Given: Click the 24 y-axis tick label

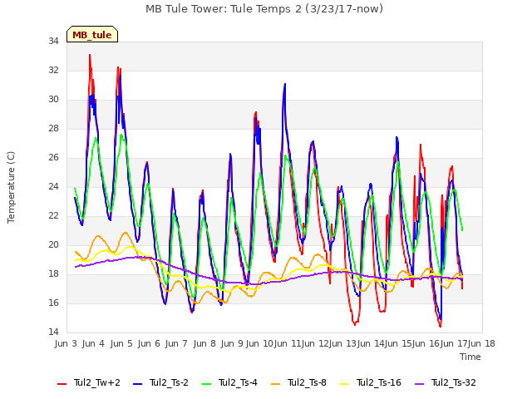Looking at the screenshot, I should [x=53, y=186].
